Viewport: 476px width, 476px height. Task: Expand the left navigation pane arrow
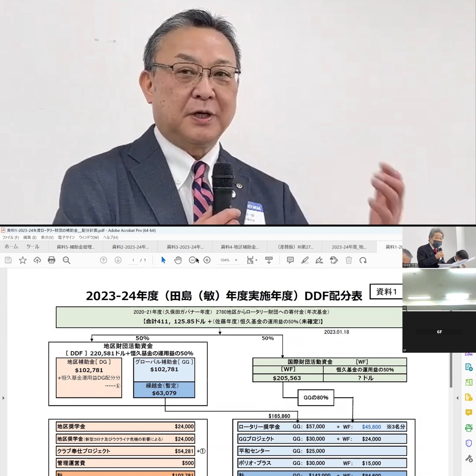[3, 398]
